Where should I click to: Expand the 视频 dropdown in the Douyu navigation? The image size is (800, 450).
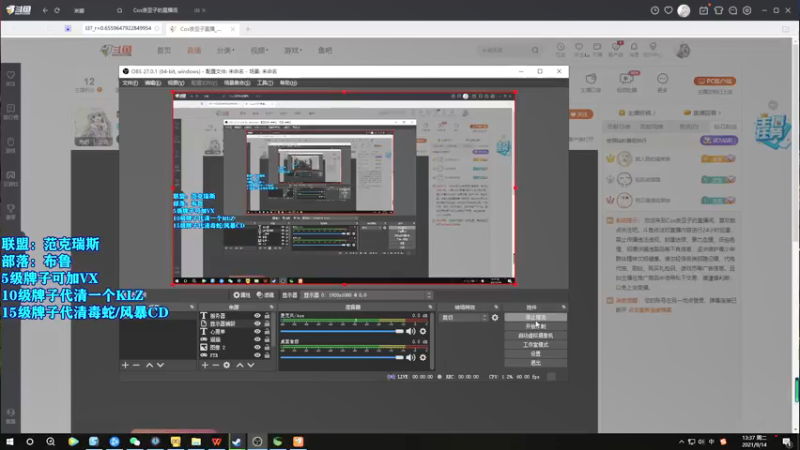[x=259, y=51]
